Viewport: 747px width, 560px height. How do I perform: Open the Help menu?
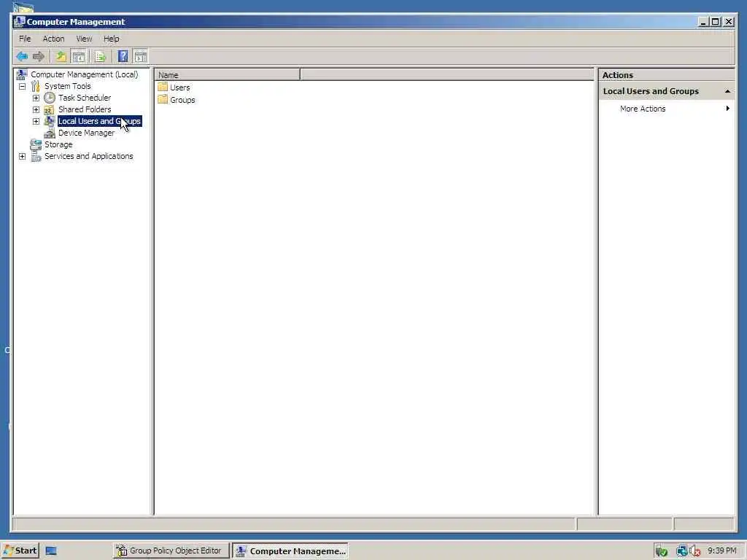pos(112,39)
